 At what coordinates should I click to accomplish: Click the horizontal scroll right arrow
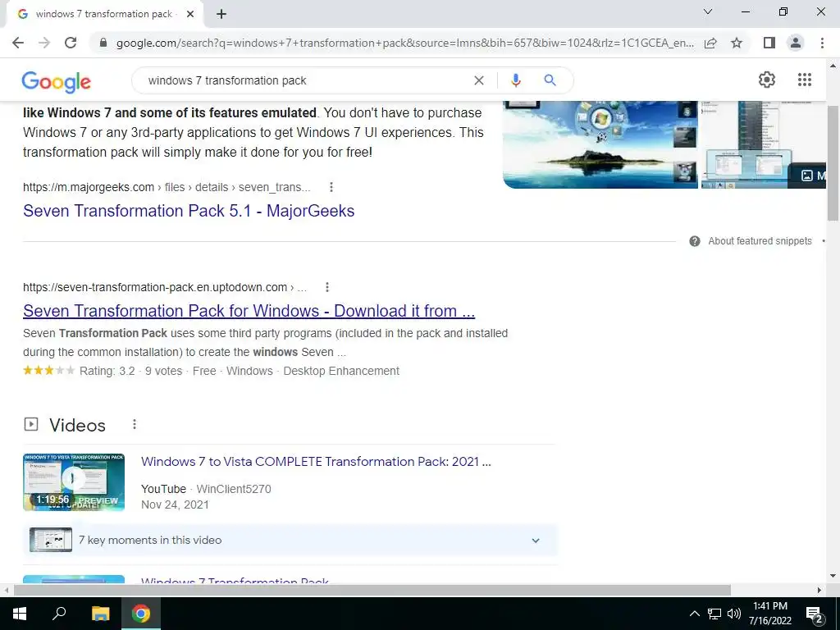click(x=819, y=590)
